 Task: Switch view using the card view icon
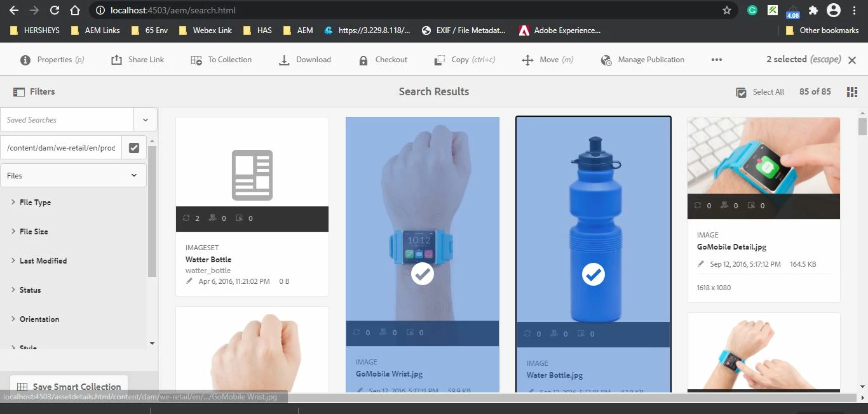852,92
